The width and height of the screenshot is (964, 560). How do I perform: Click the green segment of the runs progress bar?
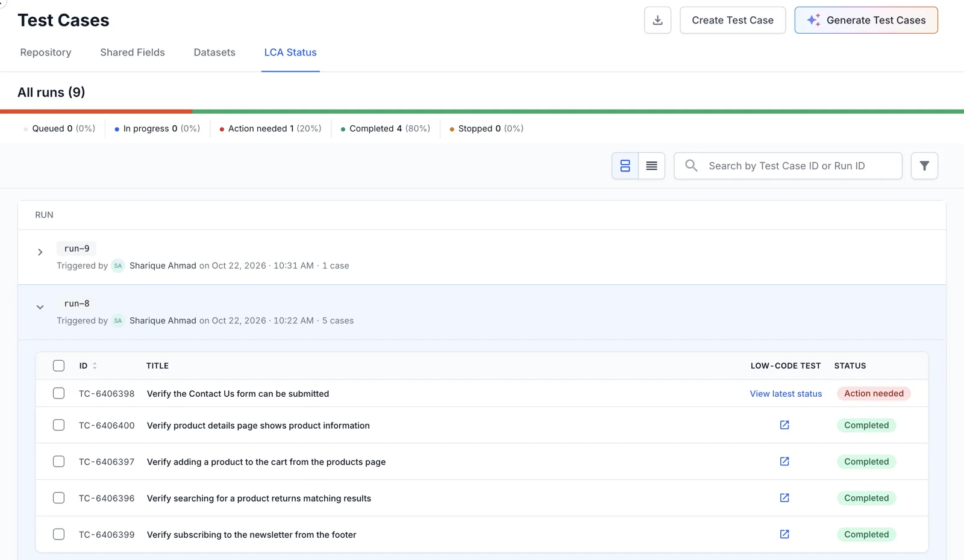tap(578, 111)
